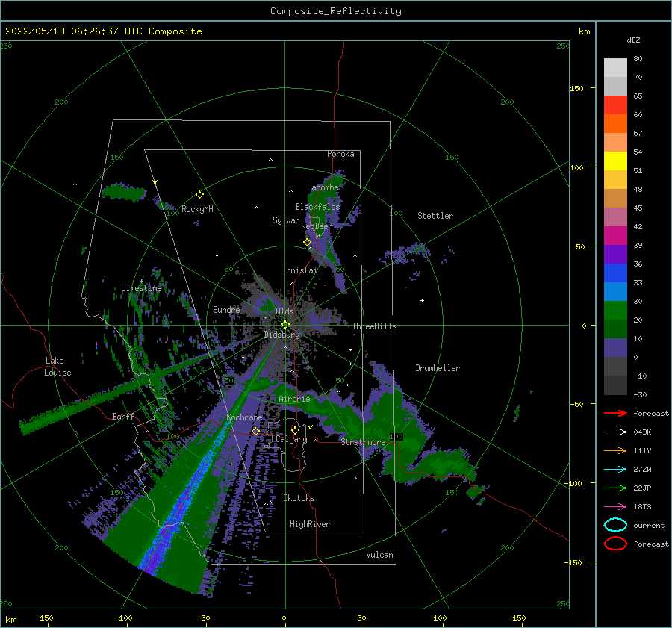Select the slate 0-10 dBZ swatch

point(615,348)
